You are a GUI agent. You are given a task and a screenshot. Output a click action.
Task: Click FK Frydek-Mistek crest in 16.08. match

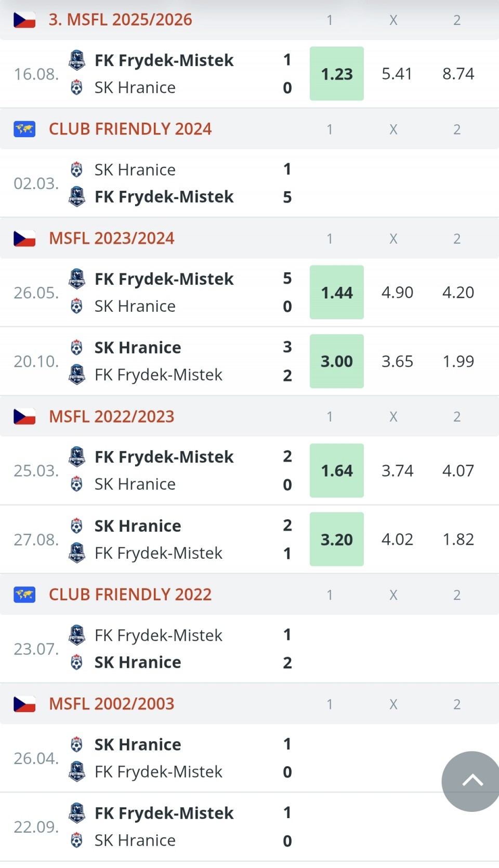tap(77, 60)
